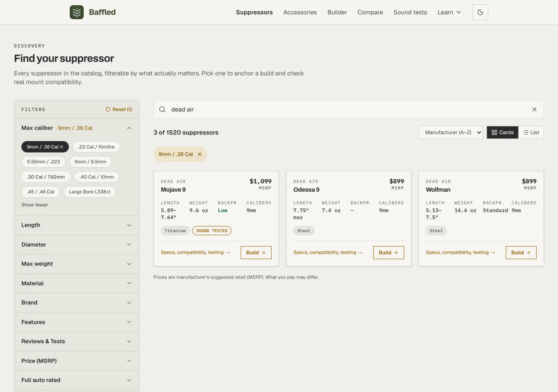Expand the Price (MSRP) filter
This screenshot has width=558, height=392.
coord(77,361)
